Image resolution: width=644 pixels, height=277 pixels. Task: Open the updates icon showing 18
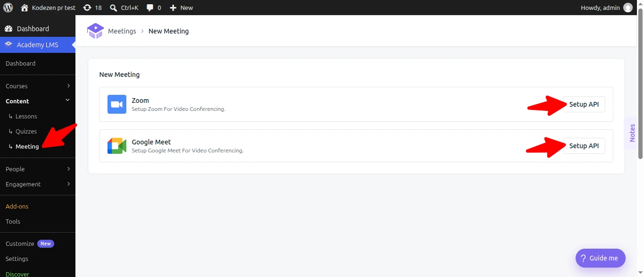(87, 8)
